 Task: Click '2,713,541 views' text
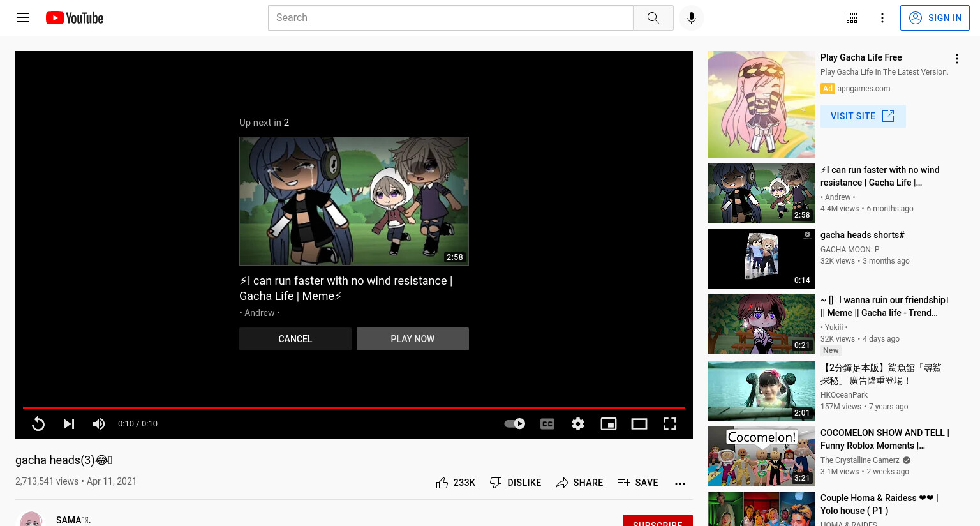pos(47,481)
